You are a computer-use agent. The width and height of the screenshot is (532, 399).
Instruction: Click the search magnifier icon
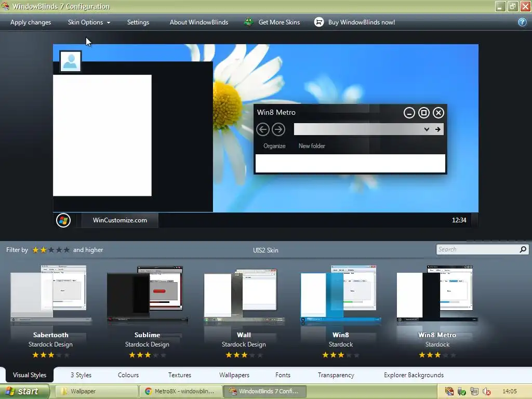pyautogui.click(x=523, y=249)
